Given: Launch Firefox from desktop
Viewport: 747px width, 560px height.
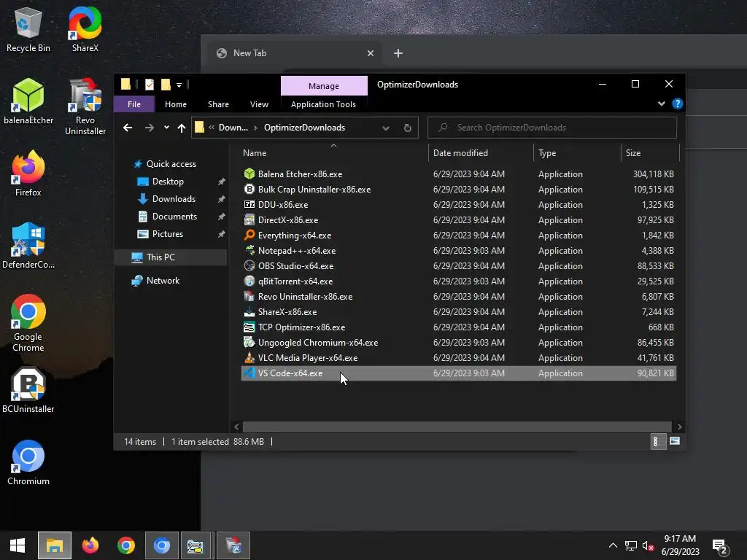Looking at the screenshot, I should coord(28,174).
